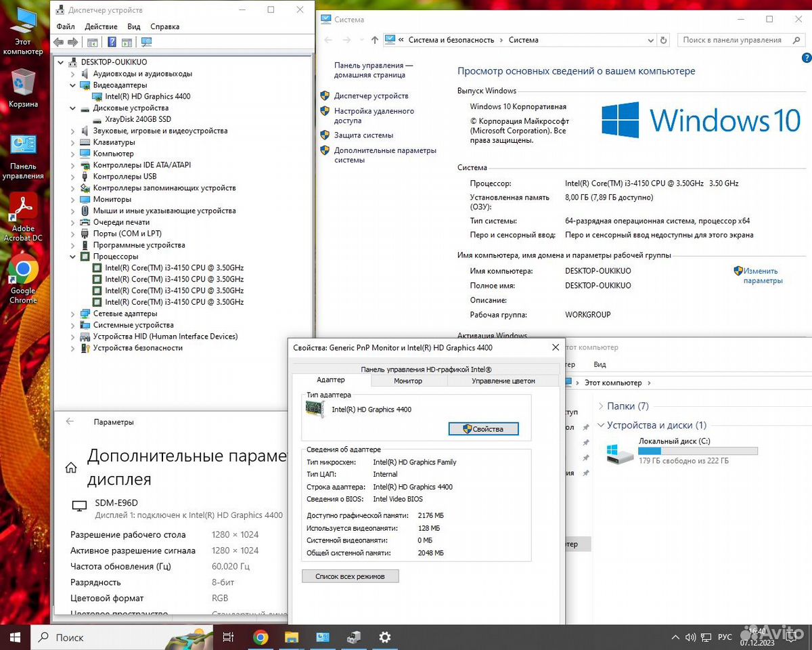Open the Windows Start button
The image size is (812, 650).
pos(16,637)
